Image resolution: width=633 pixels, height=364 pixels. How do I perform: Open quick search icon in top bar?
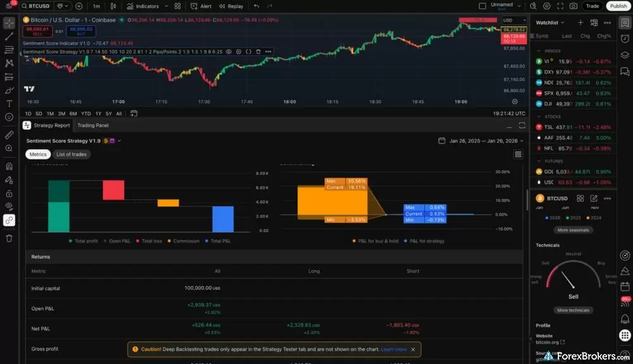[533, 6]
